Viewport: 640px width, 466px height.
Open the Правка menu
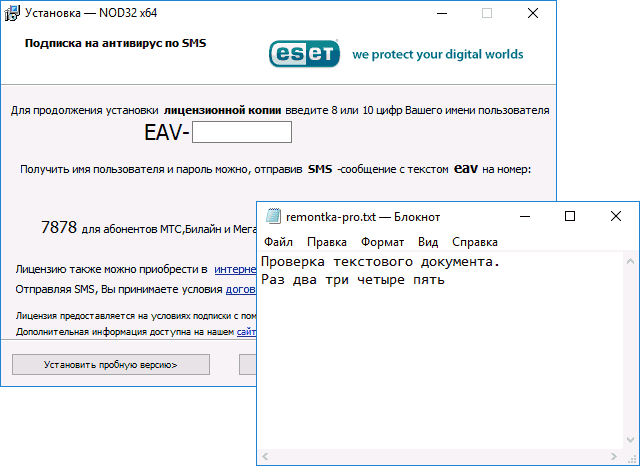click(327, 242)
